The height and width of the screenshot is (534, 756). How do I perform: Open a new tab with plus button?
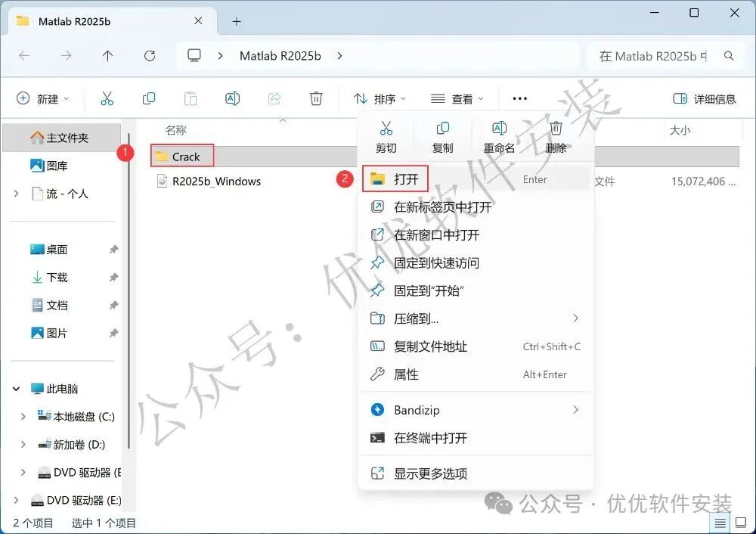[x=236, y=21]
